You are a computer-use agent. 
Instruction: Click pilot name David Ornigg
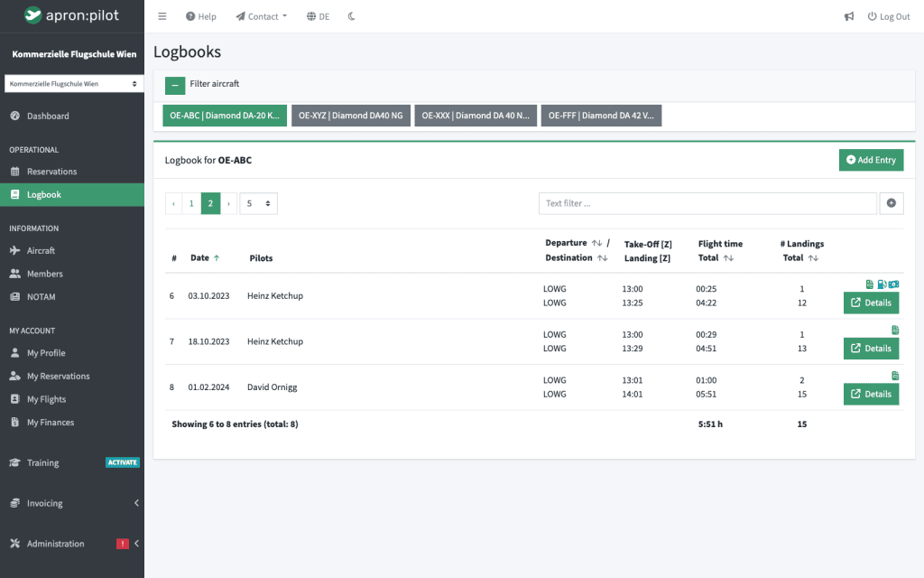(x=273, y=387)
